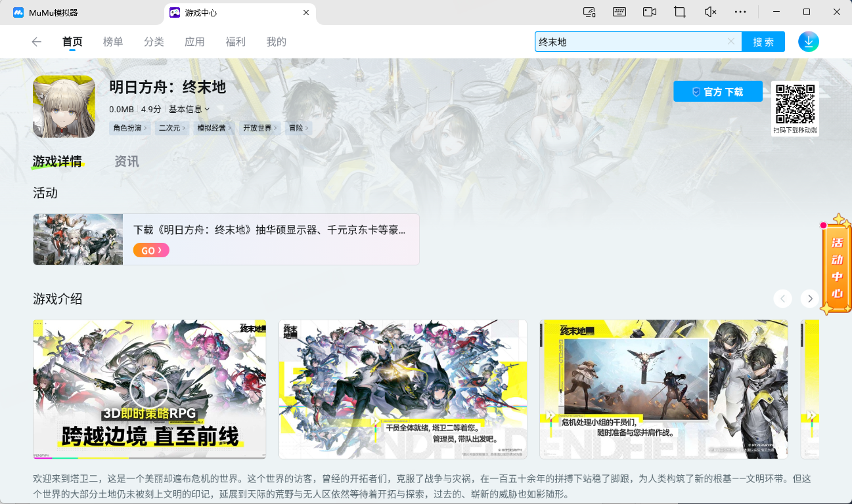Image resolution: width=852 pixels, height=504 pixels.
Task: Toggle emulator sound mute
Action: 709,12
